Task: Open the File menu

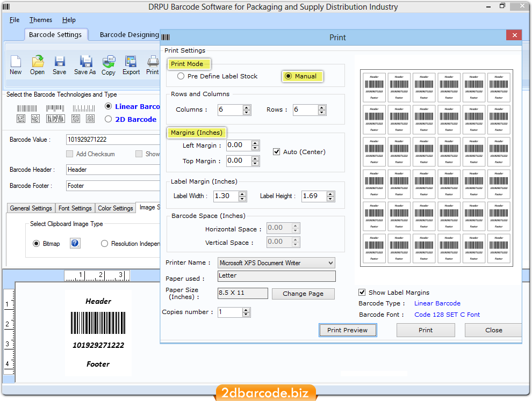Action: point(15,20)
